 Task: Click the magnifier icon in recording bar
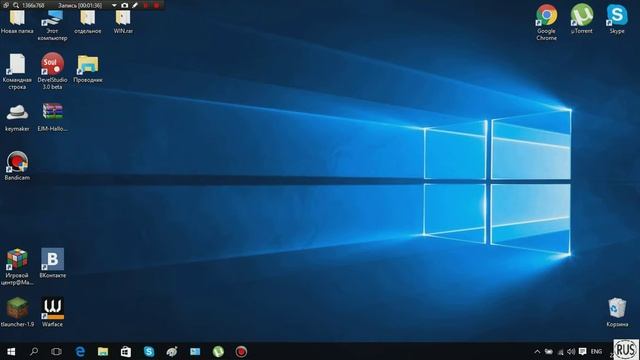(x=16, y=5)
